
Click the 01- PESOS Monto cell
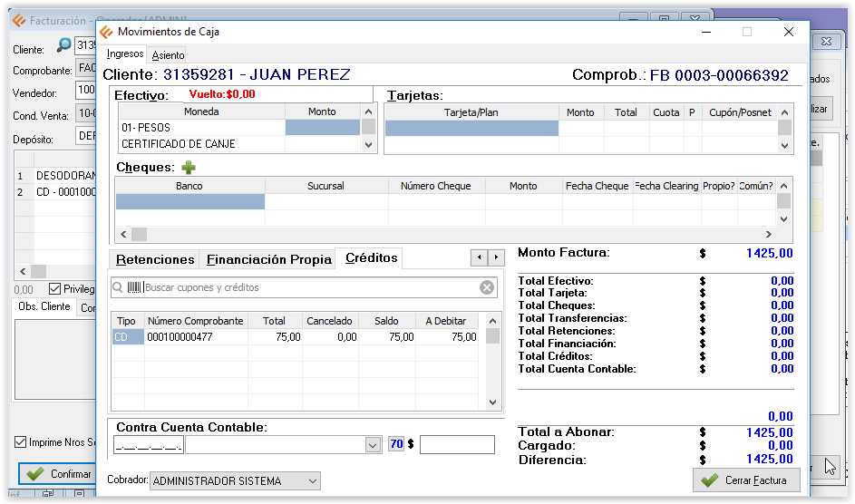coord(322,128)
